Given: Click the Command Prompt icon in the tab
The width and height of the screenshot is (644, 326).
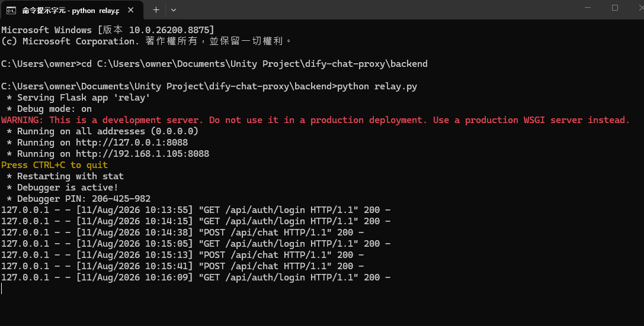Looking at the screenshot, I should coord(11,10).
